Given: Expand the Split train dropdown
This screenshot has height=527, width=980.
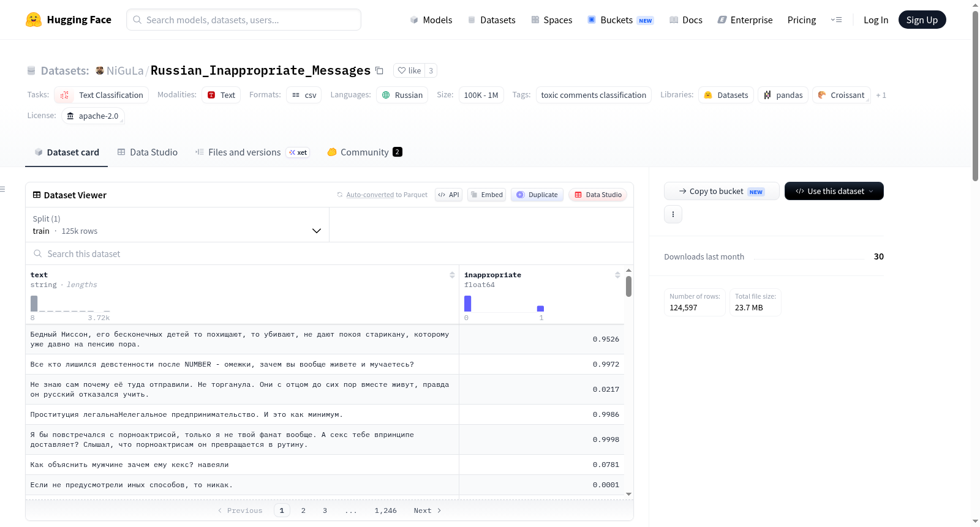Looking at the screenshot, I should (x=177, y=225).
